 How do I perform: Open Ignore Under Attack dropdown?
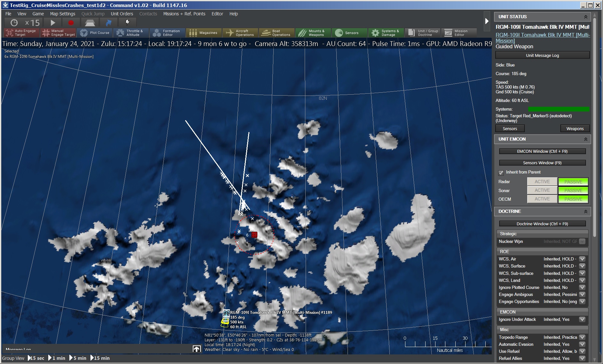pos(582,319)
